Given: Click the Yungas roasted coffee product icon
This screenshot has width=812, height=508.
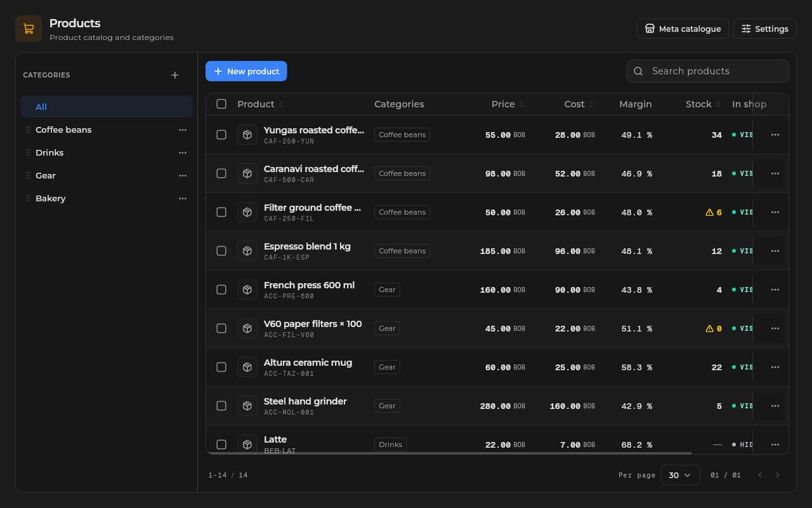Looking at the screenshot, I should (247, 135).
